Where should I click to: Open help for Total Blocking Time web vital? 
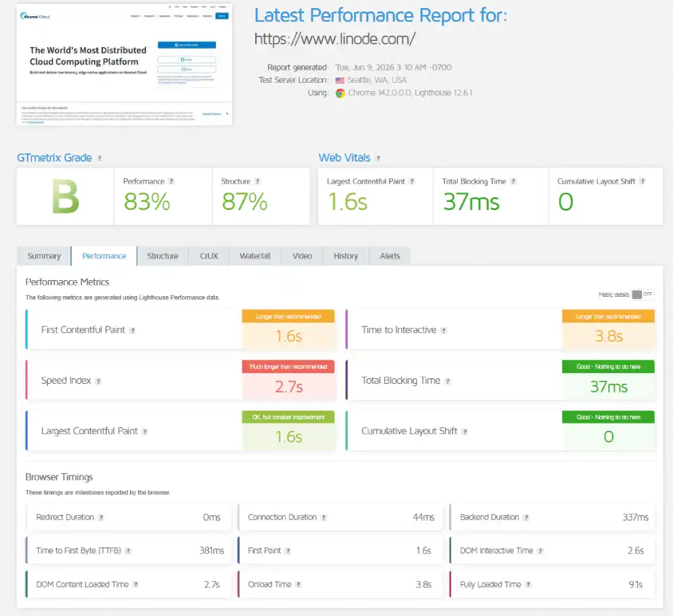(x=513, y=182)
